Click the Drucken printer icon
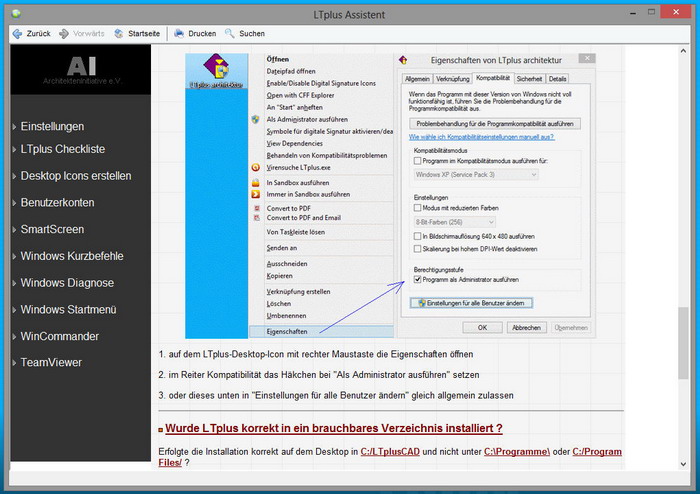700x494 pixels. [x=179, y=33]
